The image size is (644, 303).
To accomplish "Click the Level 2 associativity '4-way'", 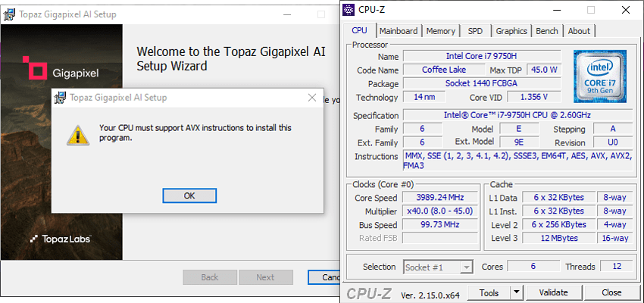I will pos(615,224).
